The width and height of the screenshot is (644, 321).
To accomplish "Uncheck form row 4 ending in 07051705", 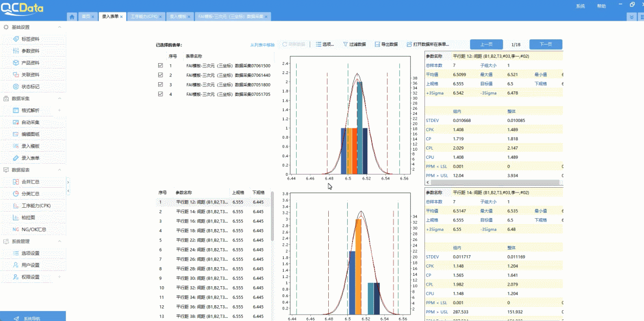I will point(160,94).
